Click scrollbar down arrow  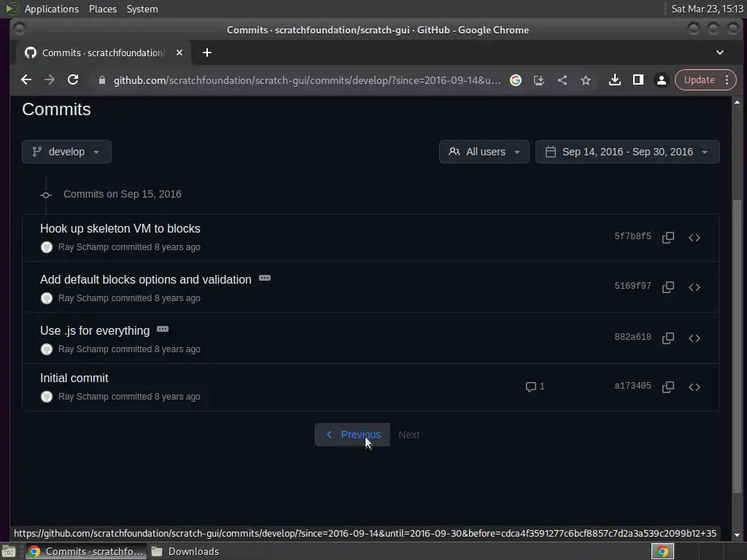[x=737, y=534]
